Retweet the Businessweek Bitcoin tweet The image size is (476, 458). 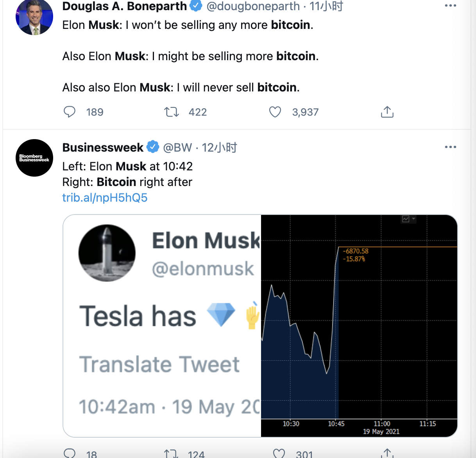(x=172, y=453)
